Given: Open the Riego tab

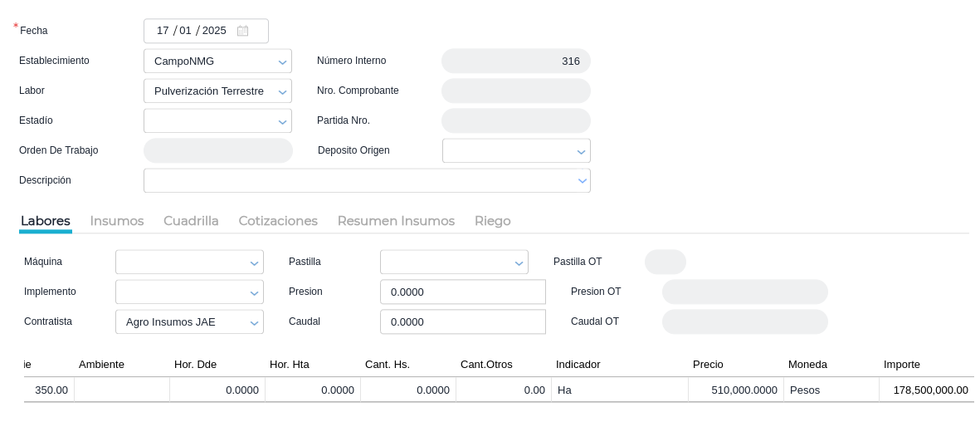Looking at the screenshot, I should pyautogui.click(x=492, y=221).
